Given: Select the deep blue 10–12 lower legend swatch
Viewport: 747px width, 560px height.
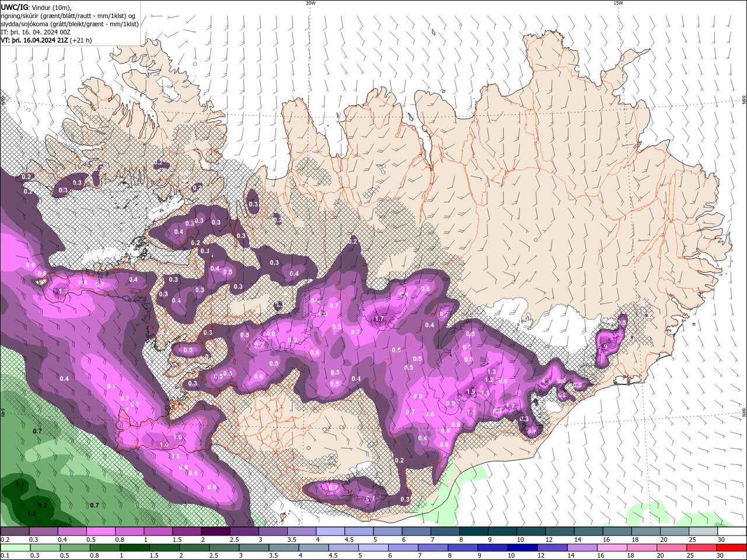Looking at the screenshot, I should coord(523,548).
